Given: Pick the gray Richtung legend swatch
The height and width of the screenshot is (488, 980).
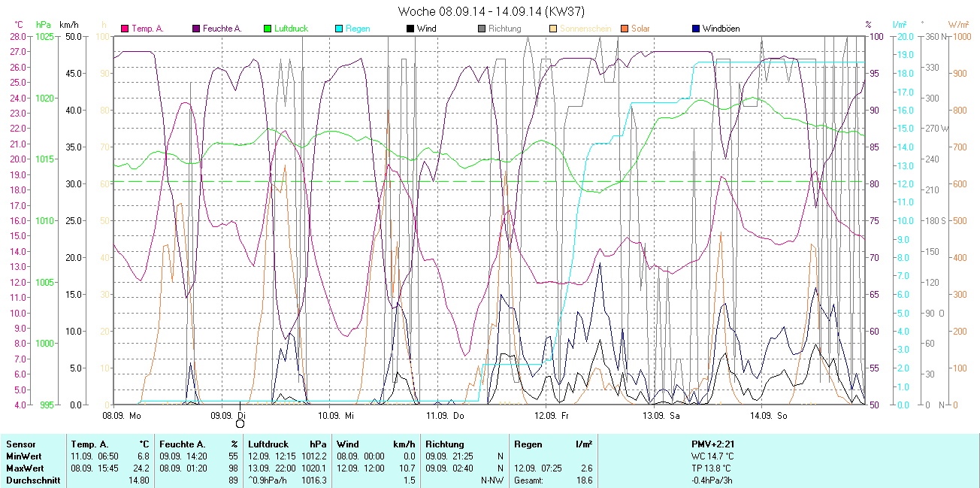Looking at the screenshot, I should pos(482,29).
